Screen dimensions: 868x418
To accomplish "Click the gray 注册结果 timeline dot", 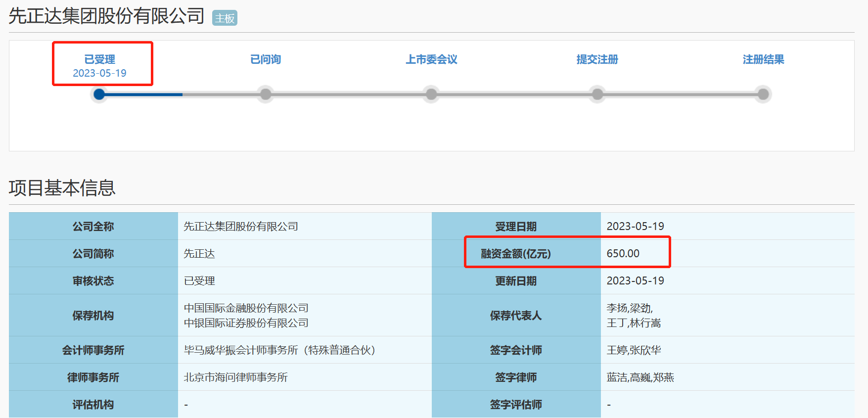I will click(763, 94).
